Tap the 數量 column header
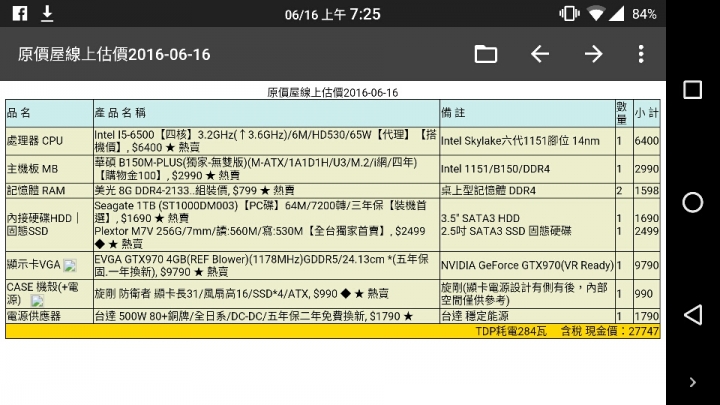The height and width of the screenshot is (405, 720). click(x=622, y=113)
